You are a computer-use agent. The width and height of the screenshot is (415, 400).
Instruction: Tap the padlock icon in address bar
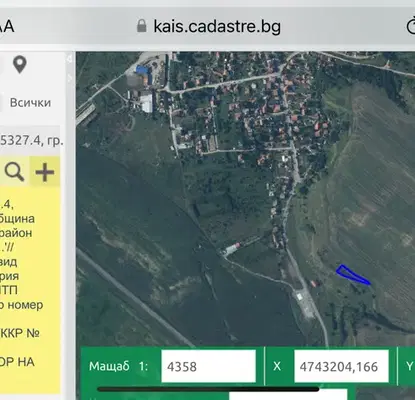coord(142,26)
